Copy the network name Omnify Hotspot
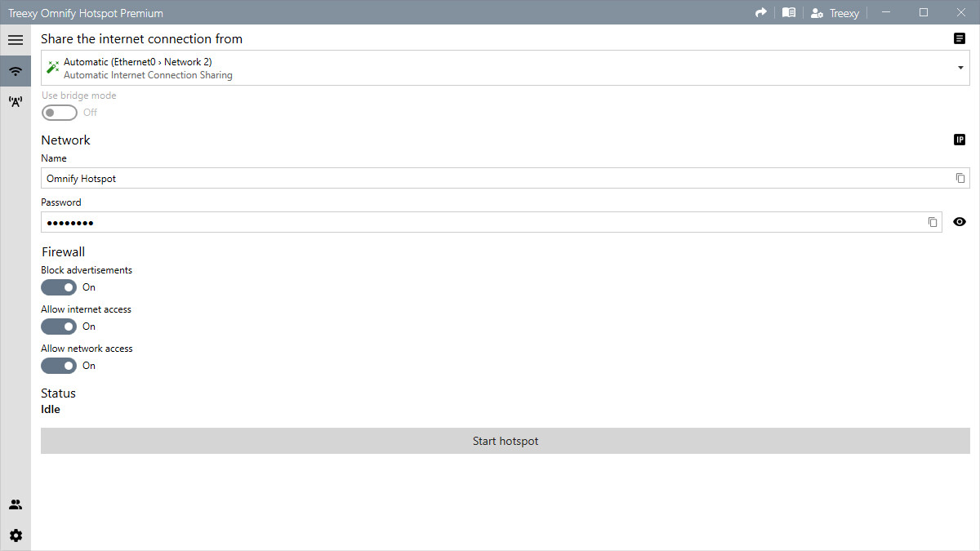 960,177
